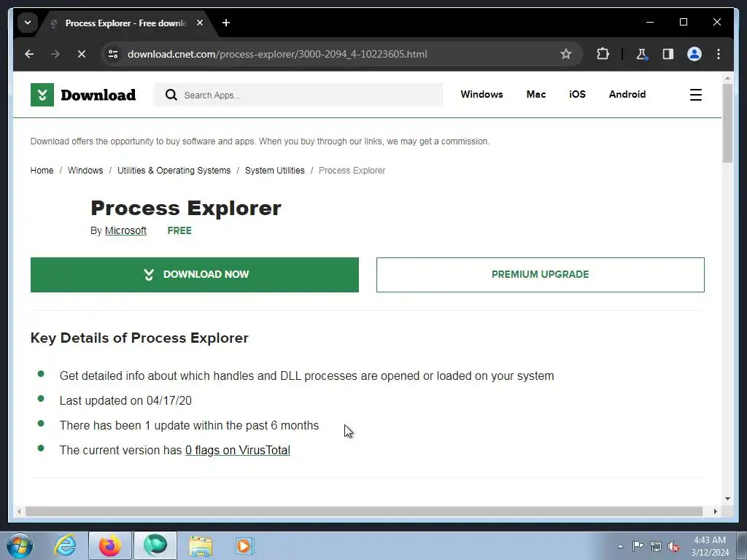Click the affiliate disclosure notice text

click(260, 141)
